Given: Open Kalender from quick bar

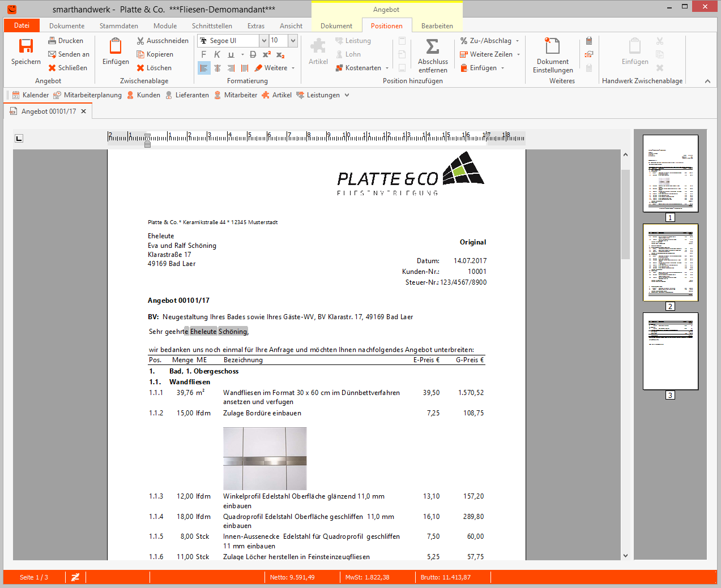Looking at the screenshot, I should click(31, 95).
